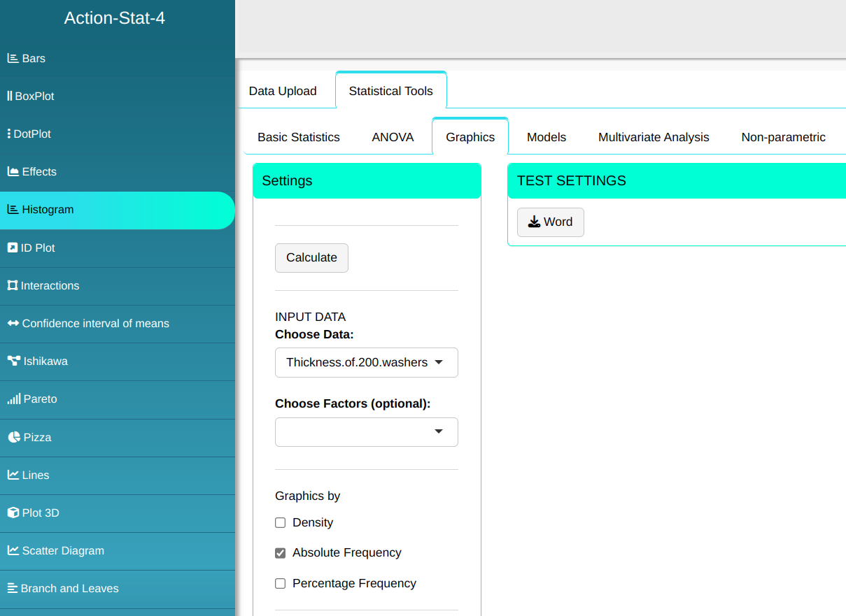The height and width of the screenshot is (616, 846).
Task: Click the Bars chart icon in sidebar
Action: (x=13, y=59)
